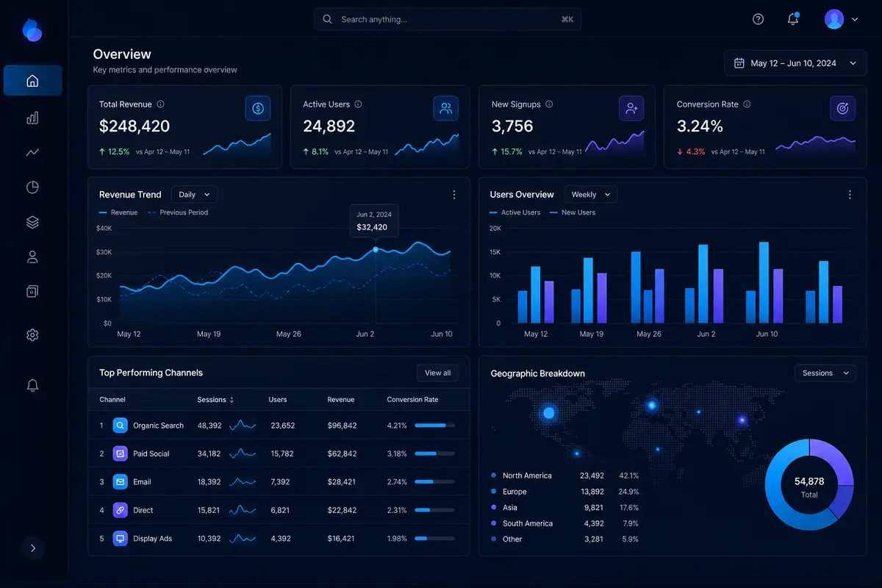Toggle Other legend item
Image resolution: width=882 pixels, height=588 pixels.
[506, 539]
